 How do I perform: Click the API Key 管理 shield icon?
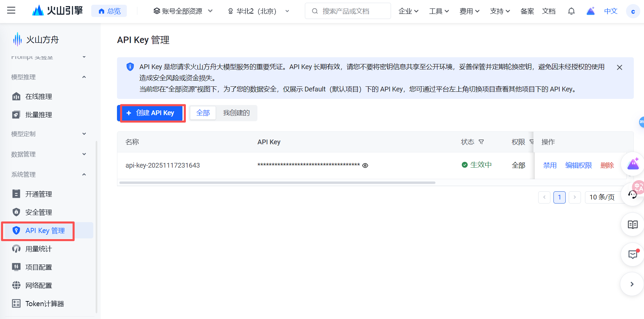16,231
